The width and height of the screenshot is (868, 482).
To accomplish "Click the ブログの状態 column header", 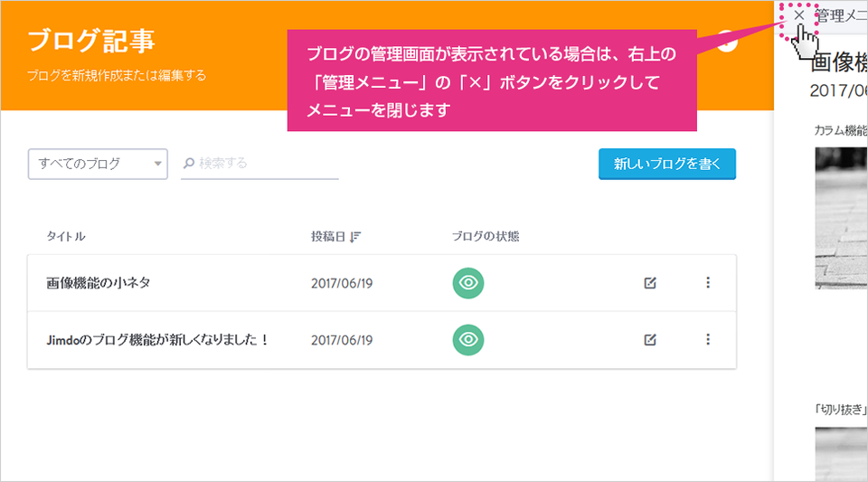I will [x=486, y=237].
